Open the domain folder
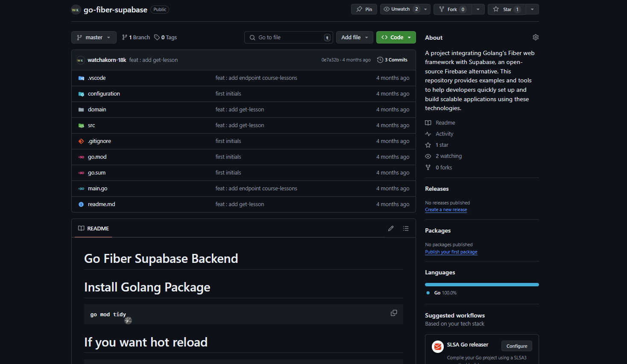 pos(97,110)
